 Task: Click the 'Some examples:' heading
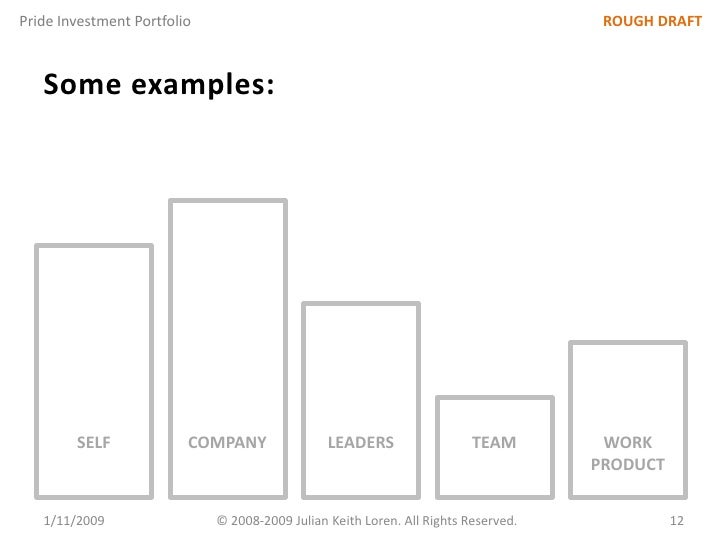pos(158,87)
